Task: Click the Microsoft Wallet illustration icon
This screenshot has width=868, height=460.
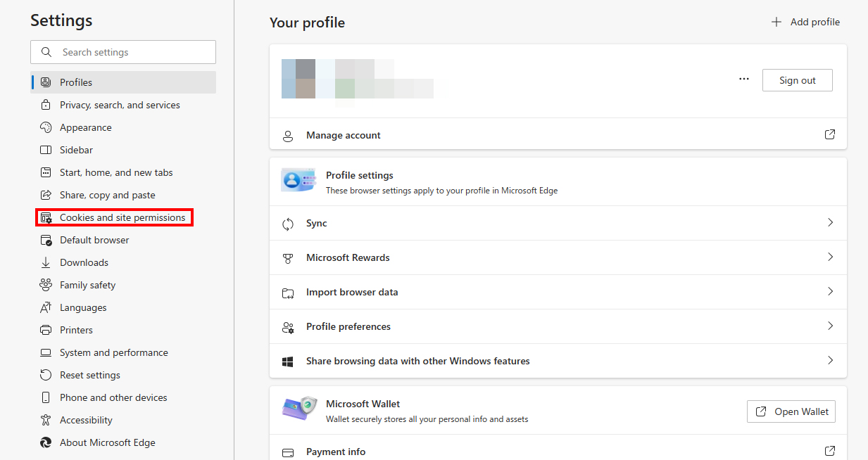Action: (x=299, y=409)
